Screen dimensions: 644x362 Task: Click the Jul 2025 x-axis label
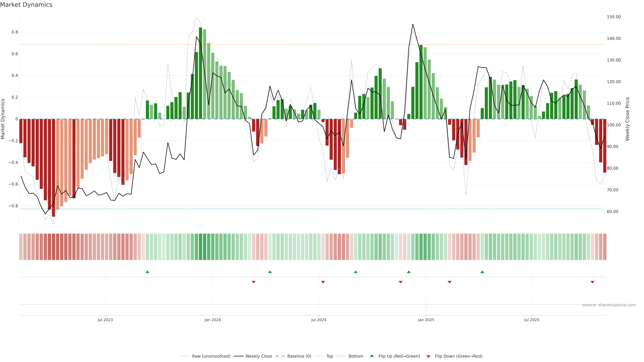(x=531, y=320)
